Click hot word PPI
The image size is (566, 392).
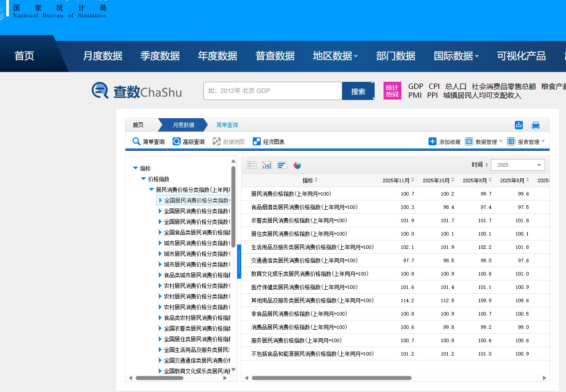pyautogui.click(x=433, y=95)
